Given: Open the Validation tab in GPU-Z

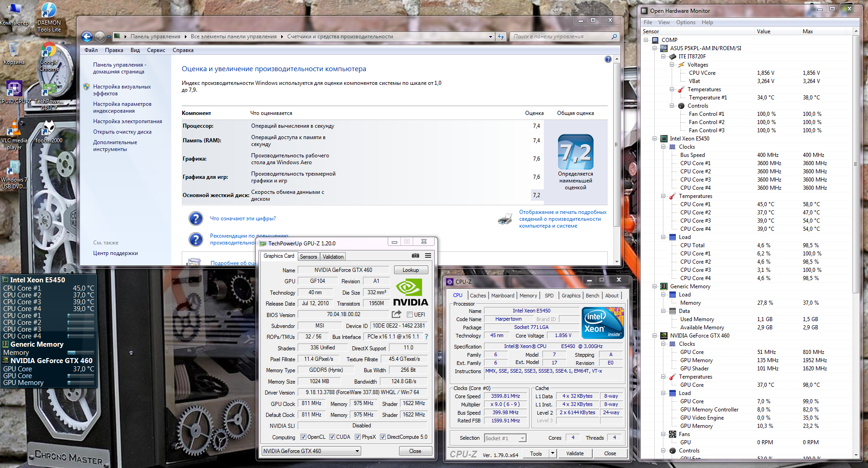Looking at the screenshot, I should (333, 257).
